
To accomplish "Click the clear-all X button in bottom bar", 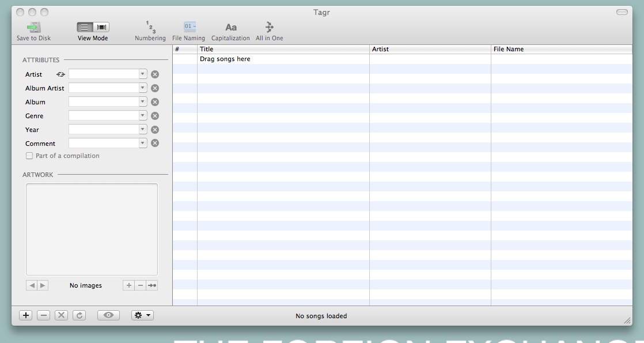I will (x=61, y=315).
